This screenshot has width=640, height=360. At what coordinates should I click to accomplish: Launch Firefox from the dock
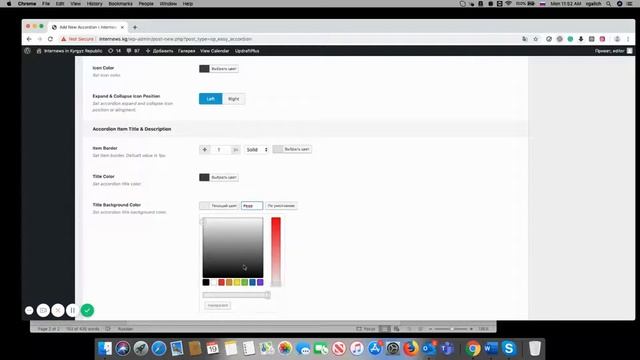tap(411, 348)
